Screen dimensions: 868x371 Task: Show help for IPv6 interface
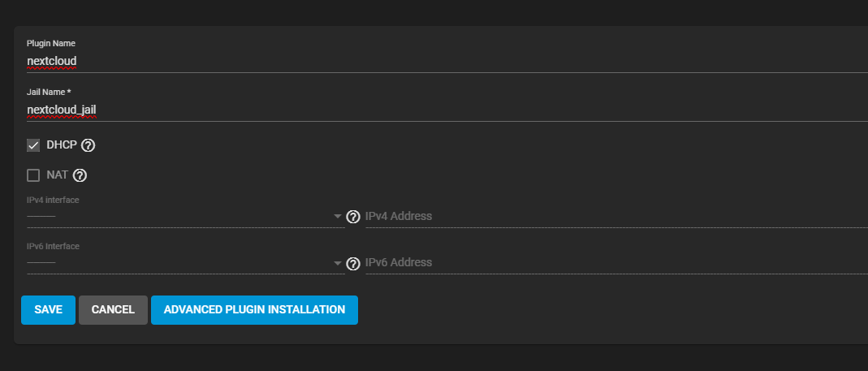tap(353, 263)
